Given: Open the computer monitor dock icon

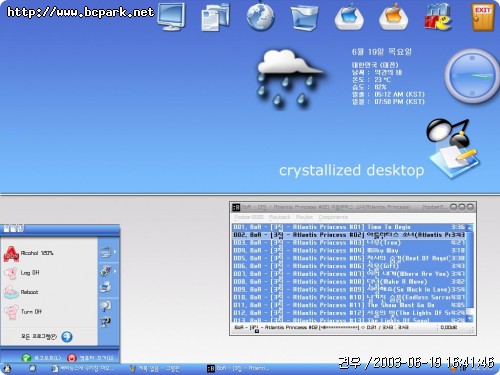Looking at the screenshot, I should point(171,17).
